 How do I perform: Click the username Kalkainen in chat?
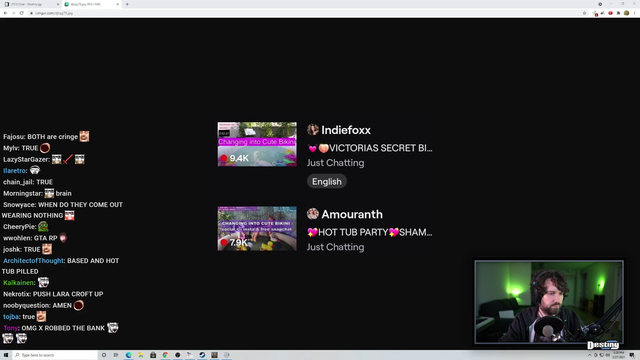pyautogui.click(x=18, y=283)
